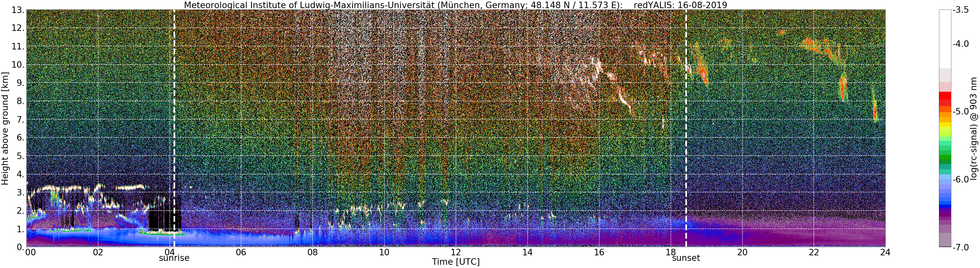Click the height tick label '10.' on the height axis

(x=18, y=65)
